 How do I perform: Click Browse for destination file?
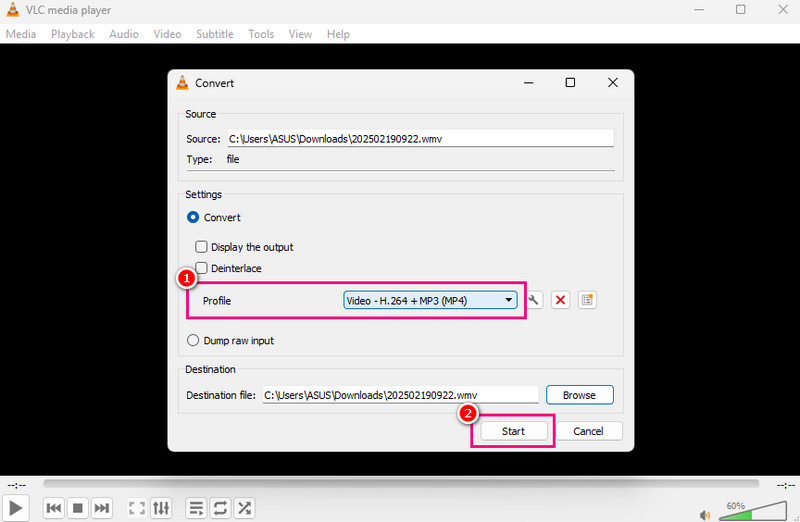[x=580, y=395]
